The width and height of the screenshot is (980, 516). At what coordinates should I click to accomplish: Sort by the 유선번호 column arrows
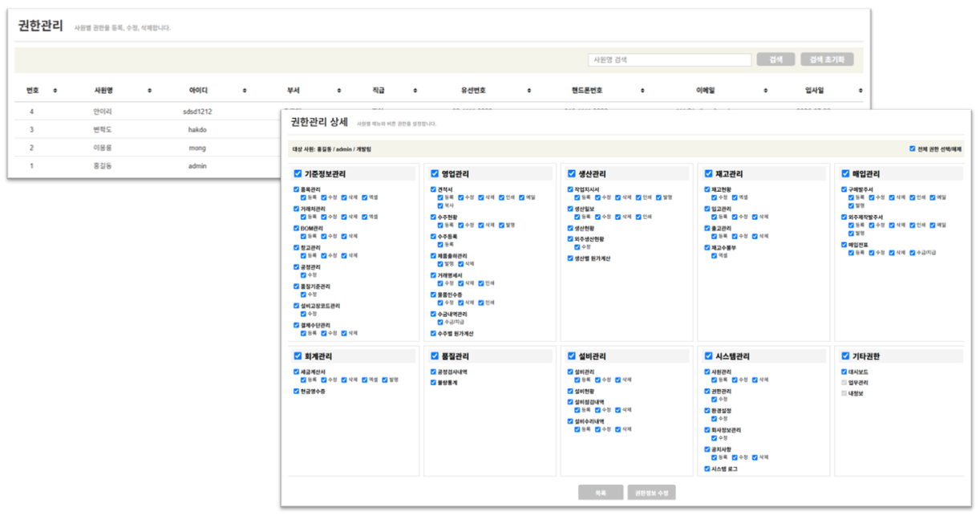pos(528,90)
